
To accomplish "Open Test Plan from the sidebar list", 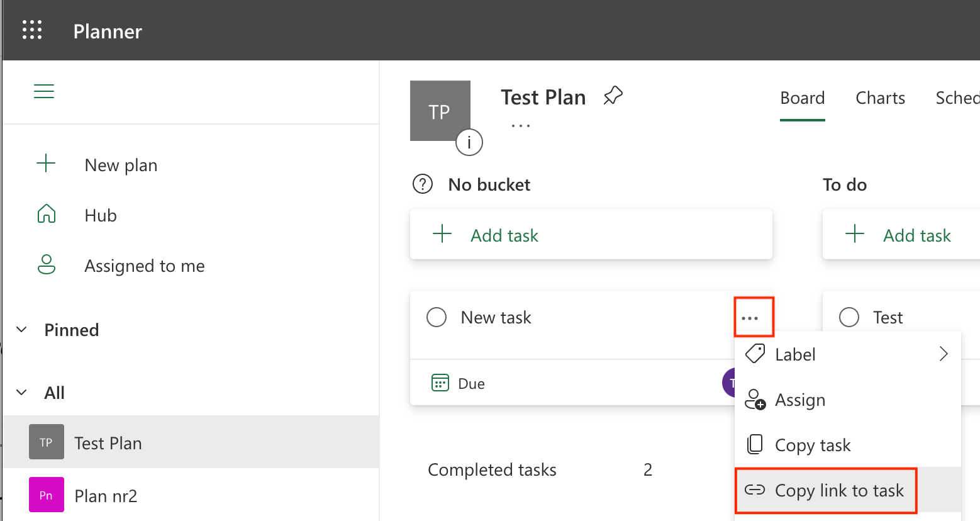I will [191, 442].
